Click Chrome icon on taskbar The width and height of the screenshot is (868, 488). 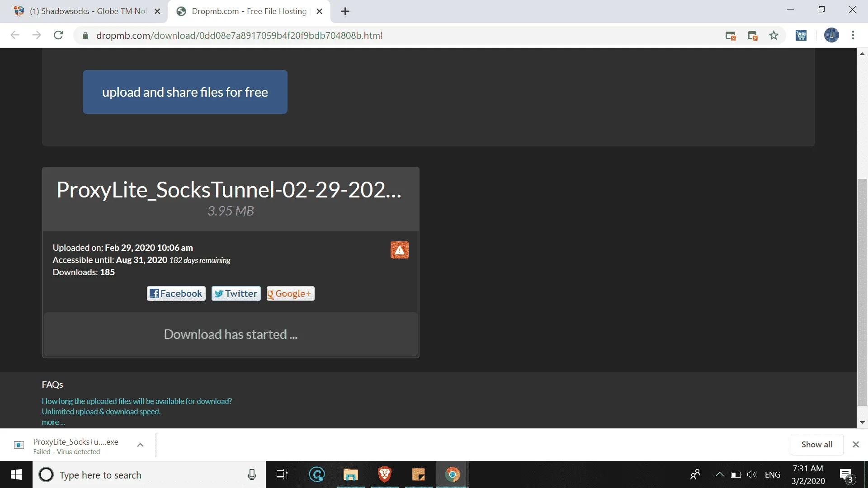[x=453, y=475]
